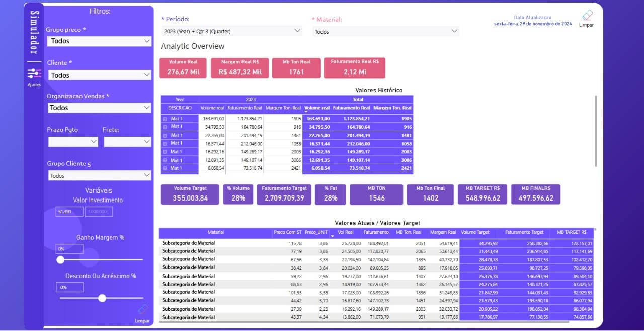Click the Desconto Ou Acréscimo % slider handle
Image resolution: width=644 pixels, height=331 pixels.
[x=102, y=298]
